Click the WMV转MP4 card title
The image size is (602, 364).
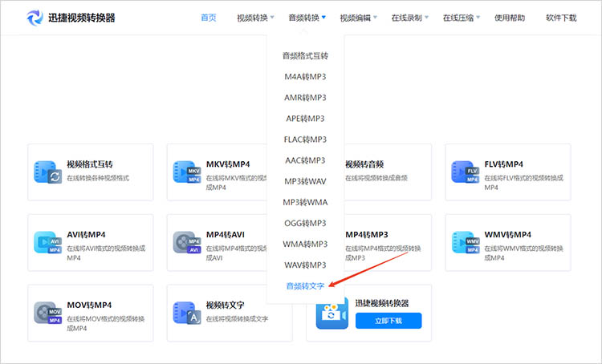508,235
